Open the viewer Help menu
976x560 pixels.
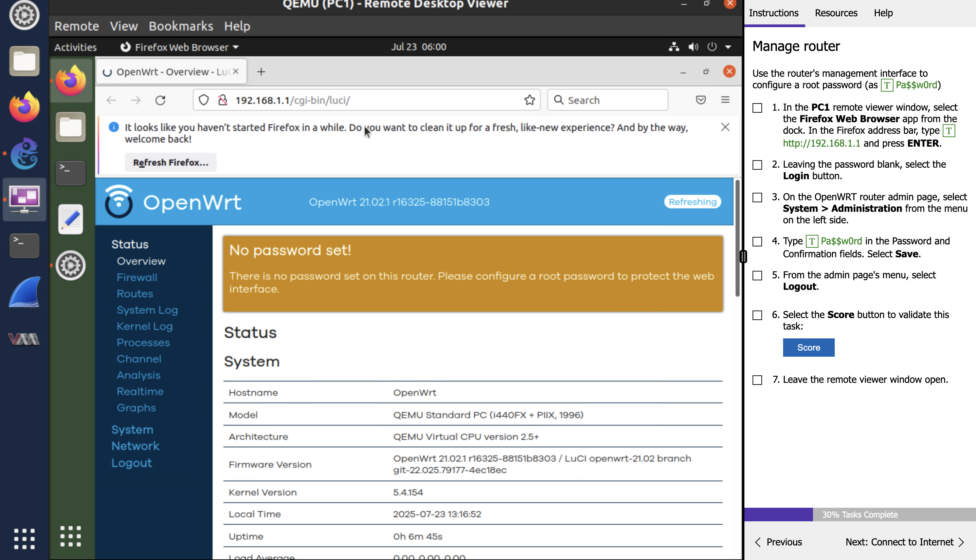click(237, 26)
